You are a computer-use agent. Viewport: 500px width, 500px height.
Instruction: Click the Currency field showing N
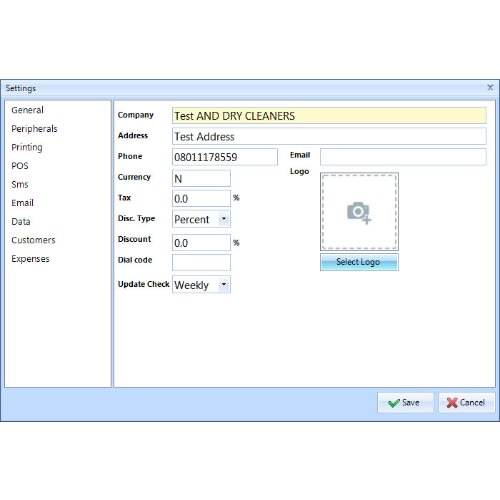coord(201,179)
